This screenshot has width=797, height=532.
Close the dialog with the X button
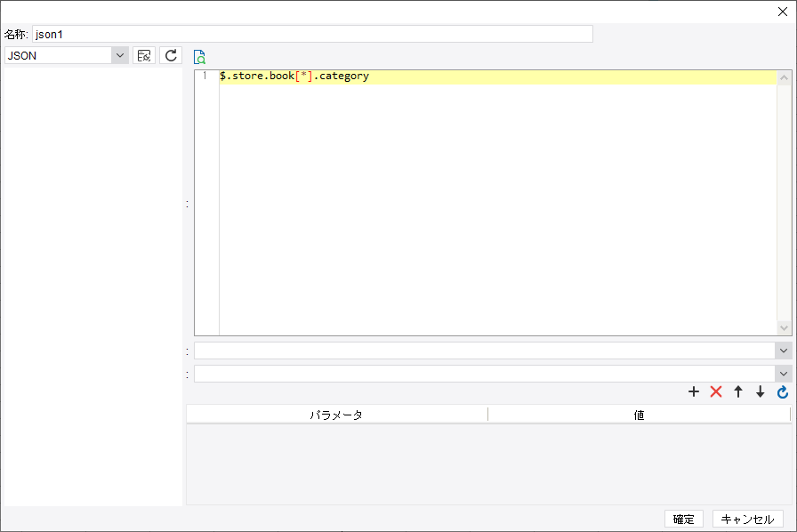(782, 11)
